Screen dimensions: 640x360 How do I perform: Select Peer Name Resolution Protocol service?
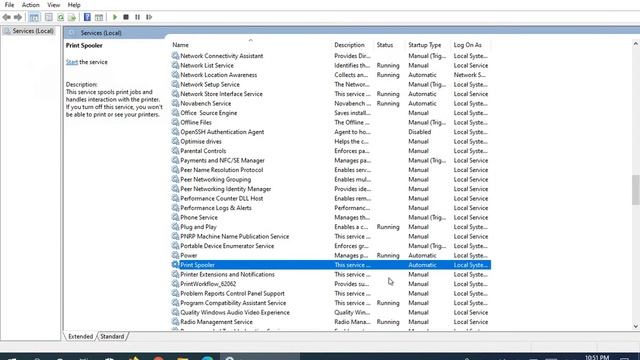click(x=331, y=170)
